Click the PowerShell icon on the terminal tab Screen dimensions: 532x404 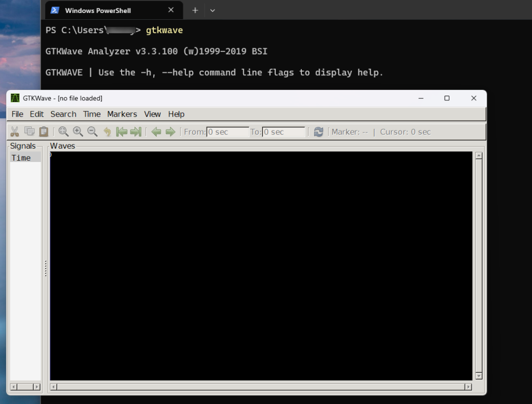click(55, 10)
